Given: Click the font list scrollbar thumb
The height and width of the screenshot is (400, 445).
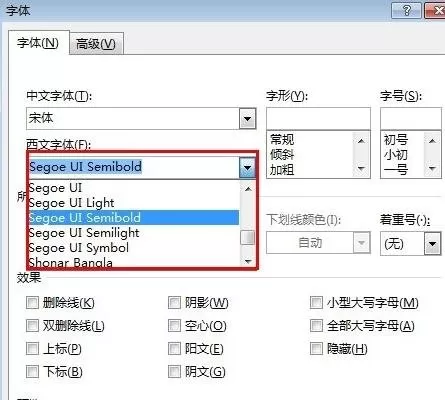Looking at the screenshot, I should [248, 237].
